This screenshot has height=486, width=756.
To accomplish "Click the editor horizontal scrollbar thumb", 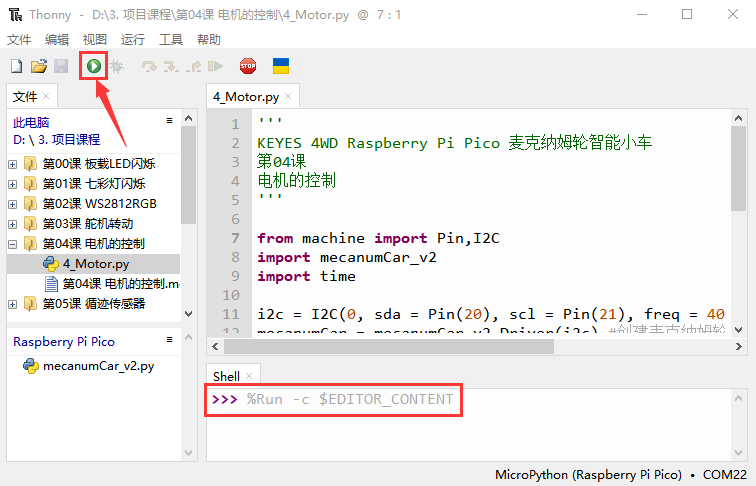I will pyautogui.click(x=389, y=346).
